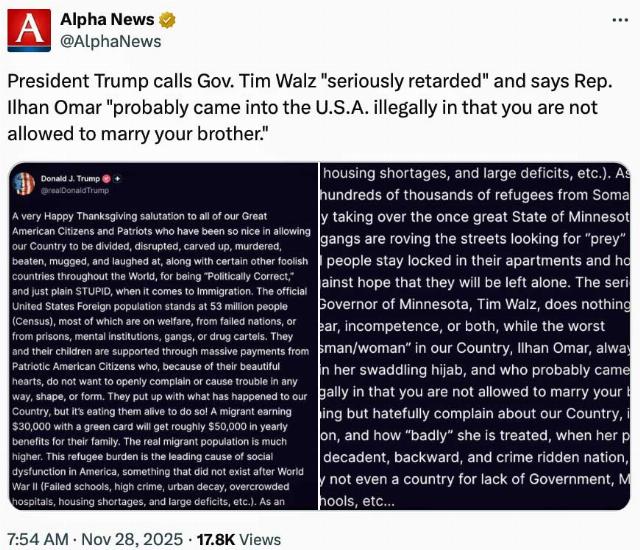The height and width of the screenshot is (550, 640).
Task: Open the Alpha News display name link
Action: pos(107,20)
